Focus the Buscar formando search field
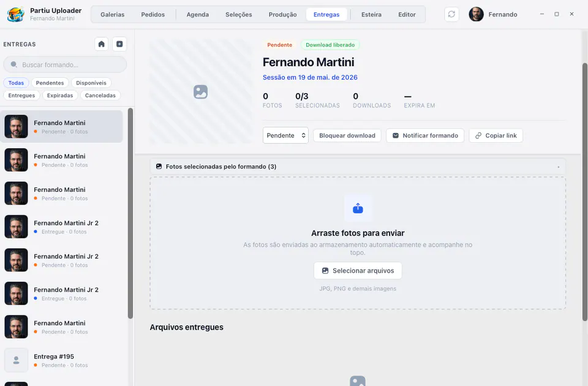This screenshot has height=386, width=588. (x=65, y=64)
